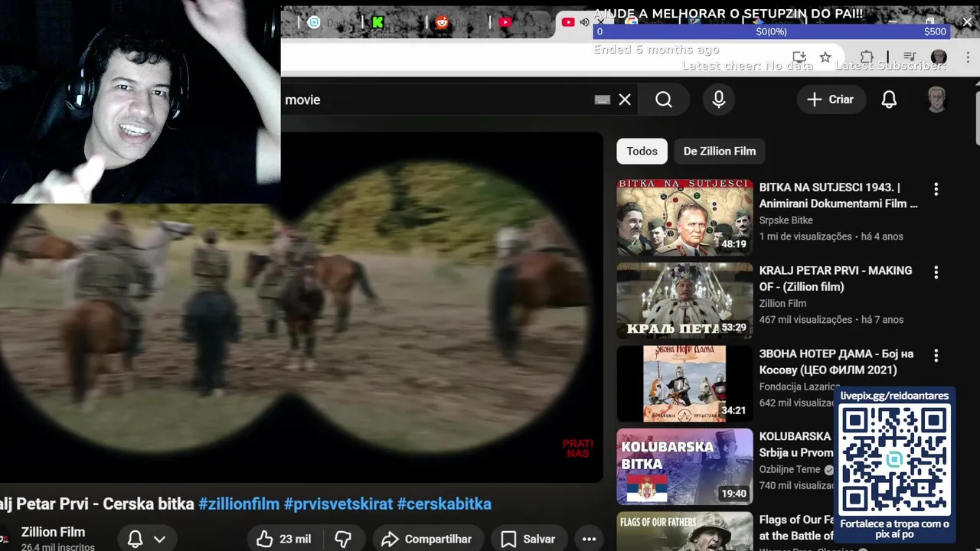
Task: Click the Zillion Film channel name below video
Action: pos(53,532)
